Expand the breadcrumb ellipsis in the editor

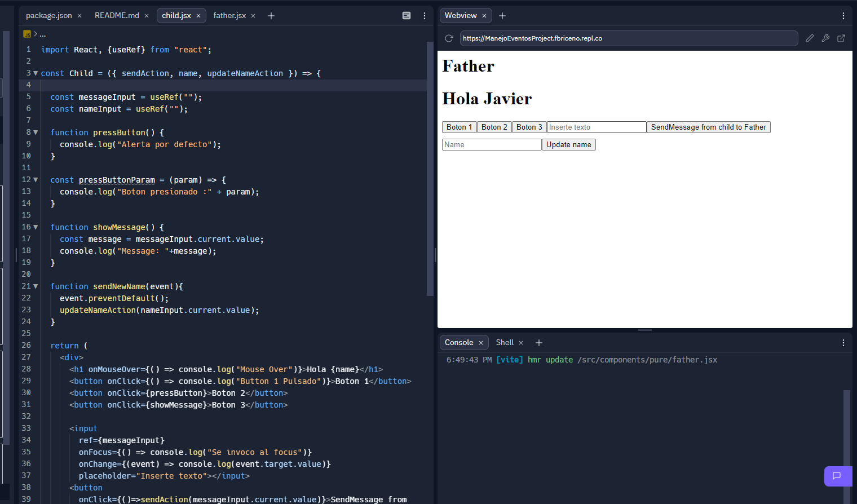tap(42, 34)
